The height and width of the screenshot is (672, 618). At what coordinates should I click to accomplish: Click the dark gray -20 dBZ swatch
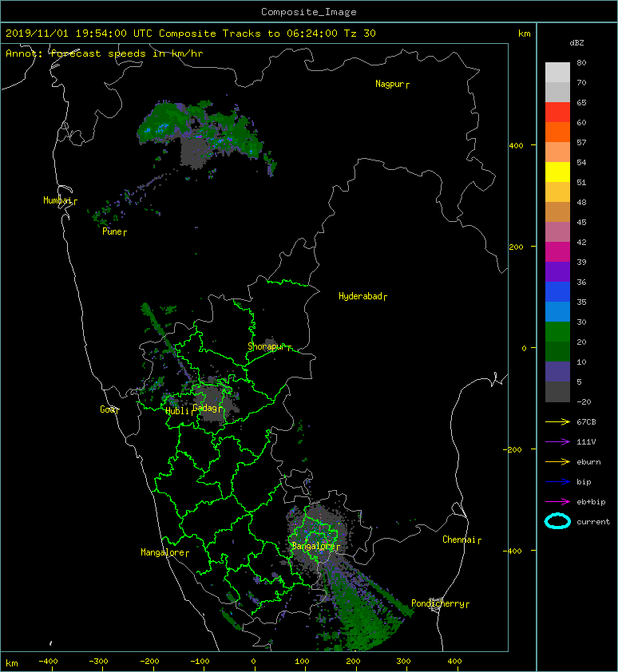coord(557,392)
